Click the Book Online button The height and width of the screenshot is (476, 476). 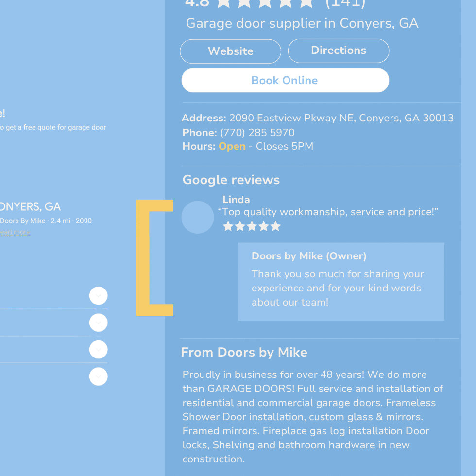click(285, 80)
